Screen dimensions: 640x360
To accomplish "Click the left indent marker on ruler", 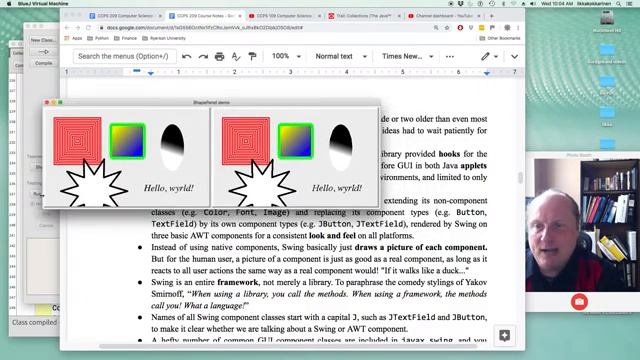I will coord(151,73).
